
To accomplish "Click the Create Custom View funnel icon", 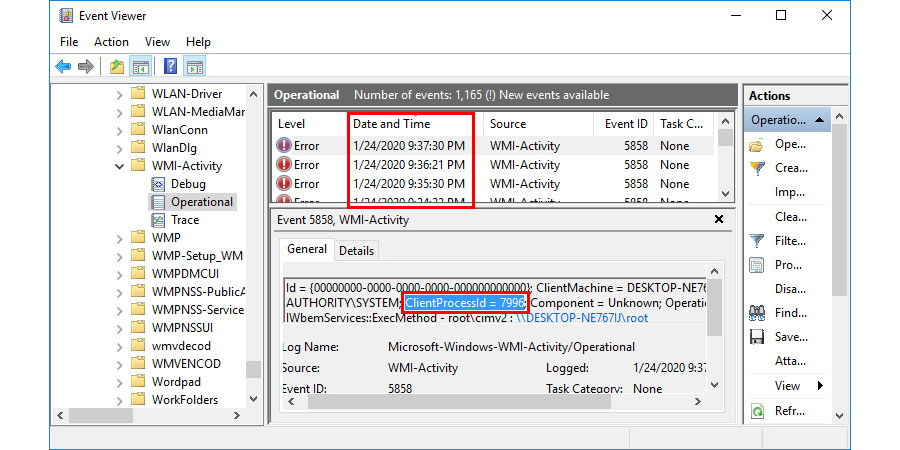I will (757, 169).
